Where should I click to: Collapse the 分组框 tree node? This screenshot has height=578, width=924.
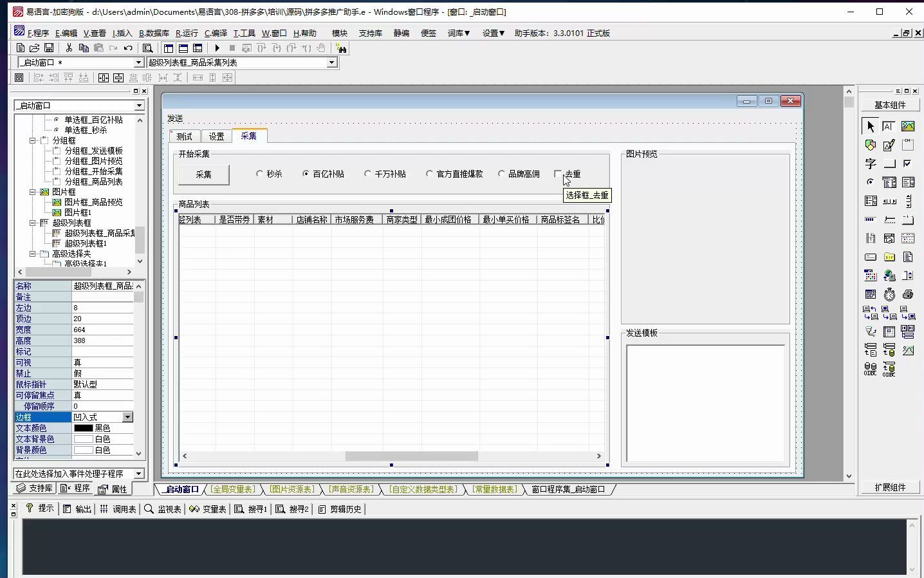pyautogui.click(x=33, y=140)
